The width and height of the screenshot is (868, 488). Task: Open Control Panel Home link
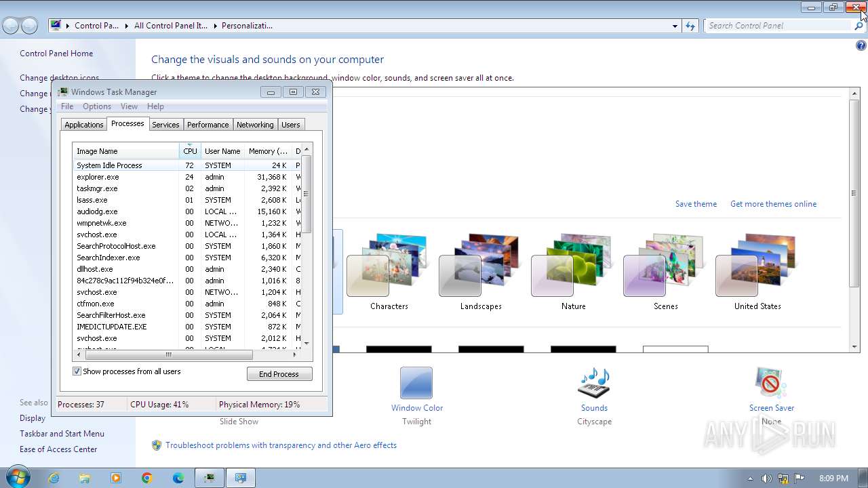(x=56, y=54)
